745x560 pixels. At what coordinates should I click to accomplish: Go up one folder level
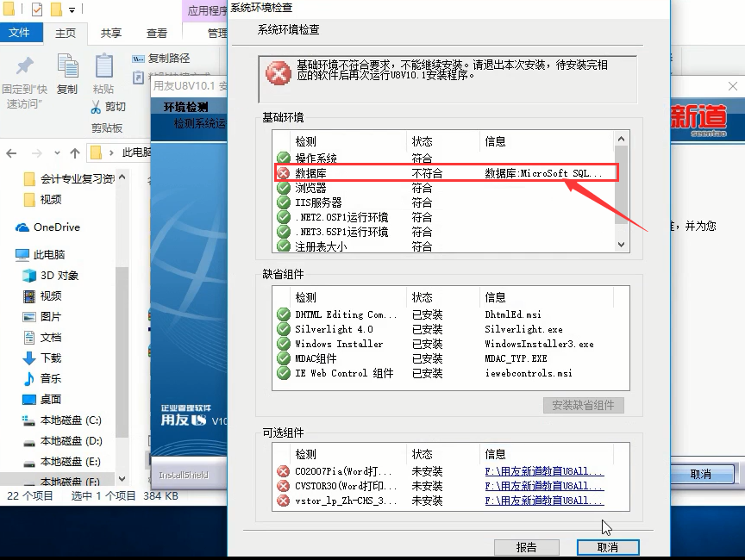pyautogui.click(x=75, y=152)
